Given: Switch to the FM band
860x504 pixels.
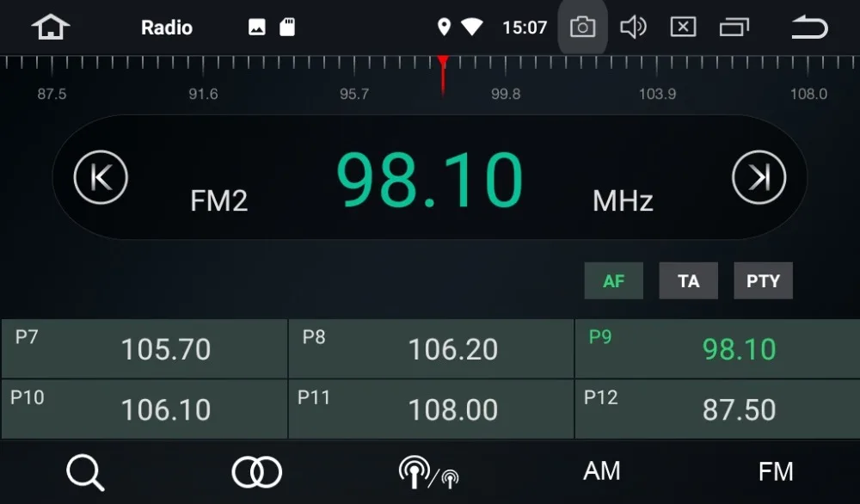Looking at the screenshot, I should 776,471.
